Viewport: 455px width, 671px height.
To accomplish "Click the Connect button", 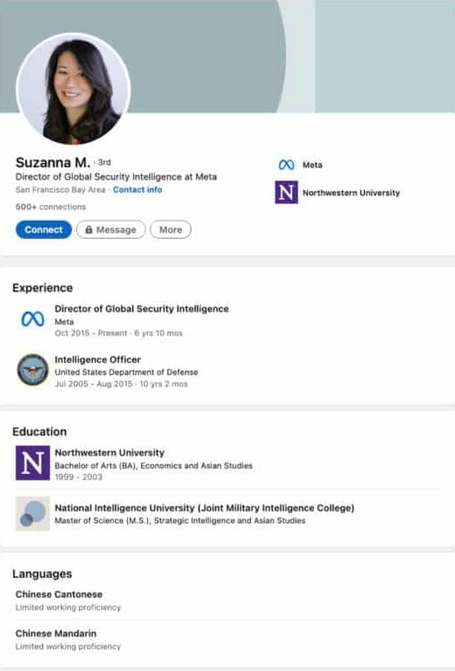I will 44,230.
